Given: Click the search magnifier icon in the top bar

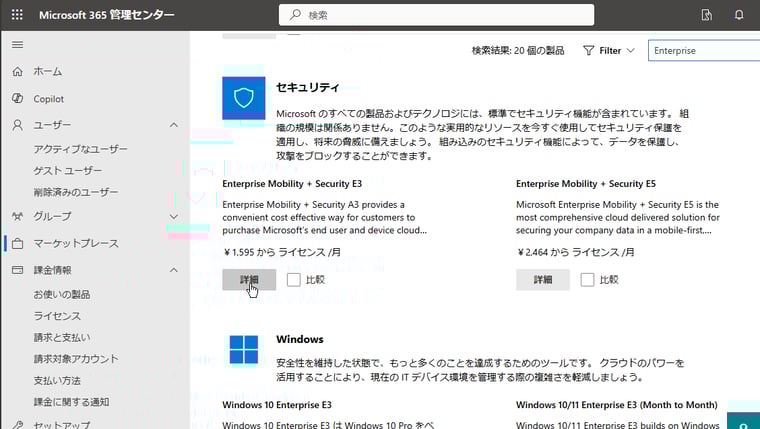Looking at the screenshot, I should [295, 15].
